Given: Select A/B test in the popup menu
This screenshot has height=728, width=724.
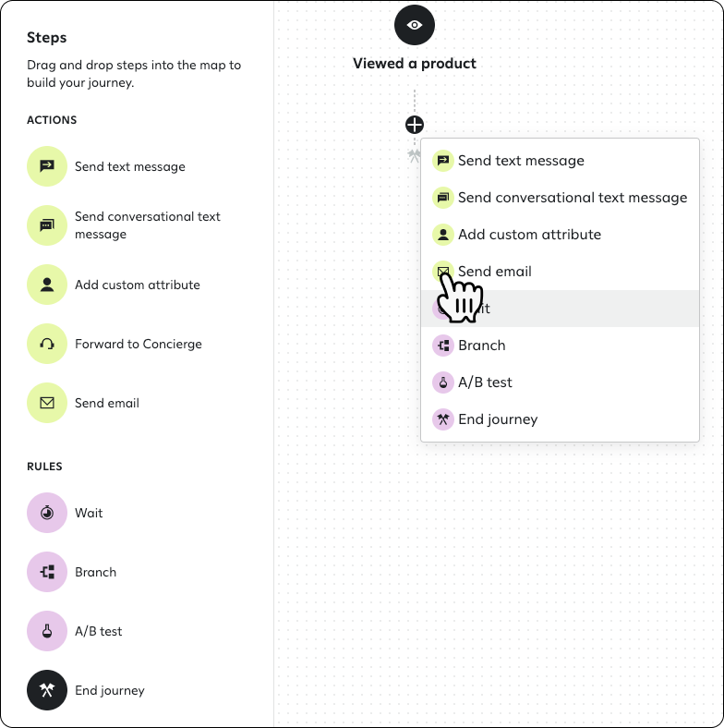Looking at the screenshot, I should (x=560, y=382).
